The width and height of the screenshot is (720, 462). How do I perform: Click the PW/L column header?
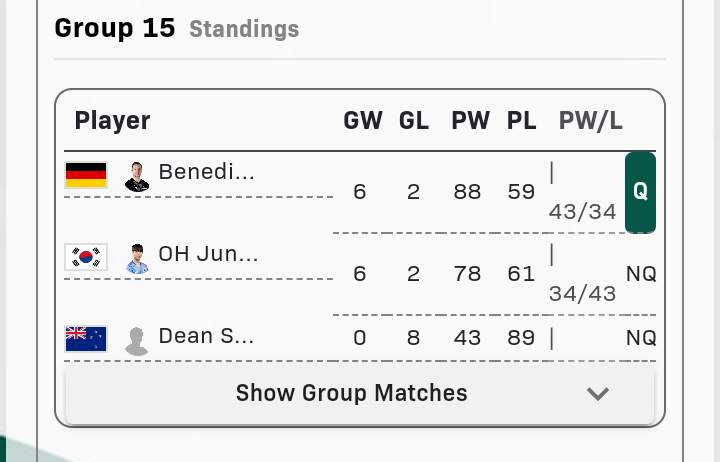click(590, 121)
